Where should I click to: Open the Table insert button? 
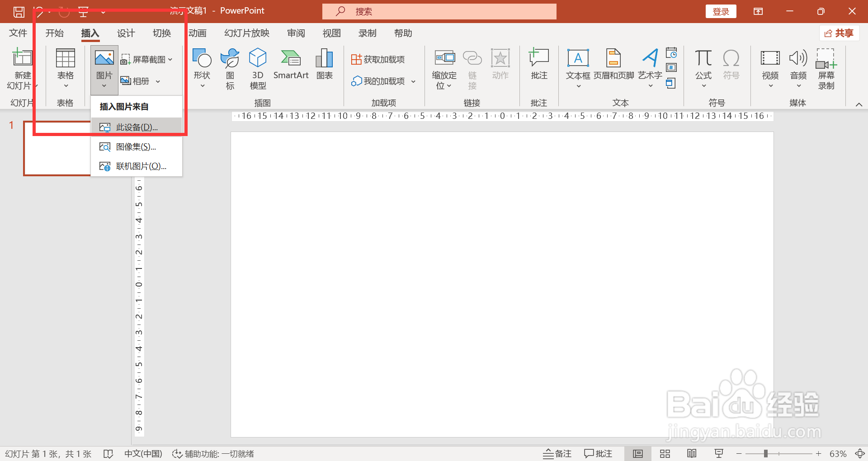[x=66, y=69]
